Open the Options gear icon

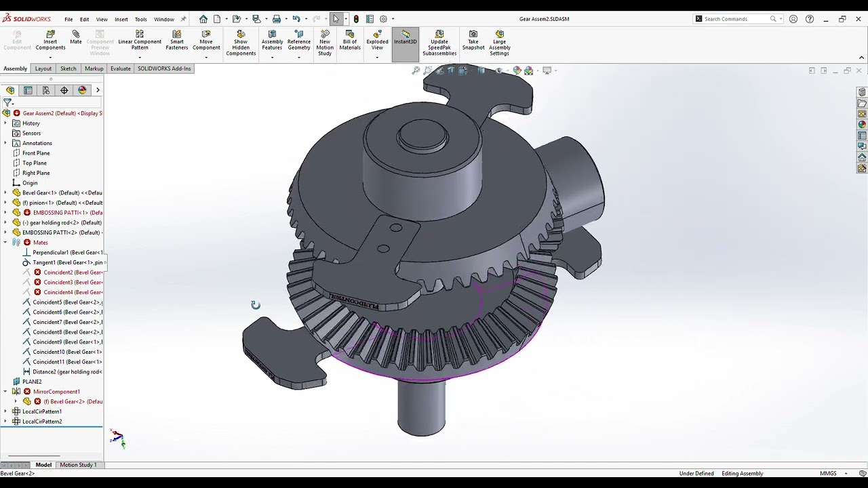[x=383, y=19]
